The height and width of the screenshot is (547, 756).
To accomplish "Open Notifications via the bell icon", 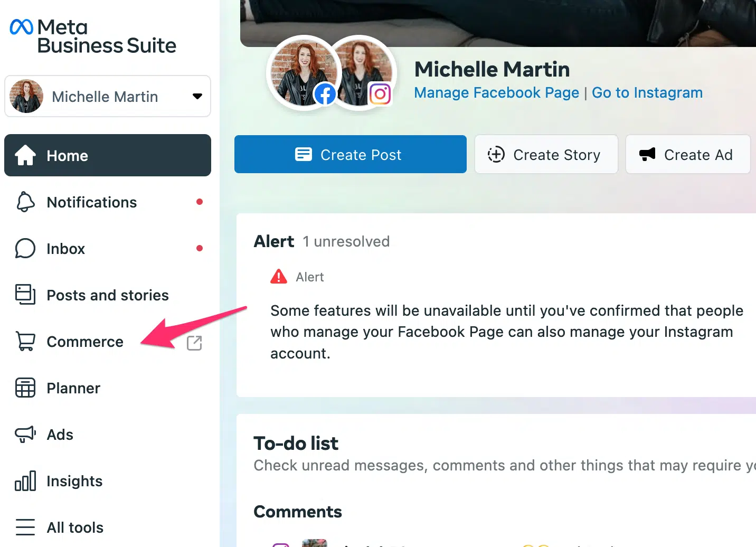I will (25, 202).
